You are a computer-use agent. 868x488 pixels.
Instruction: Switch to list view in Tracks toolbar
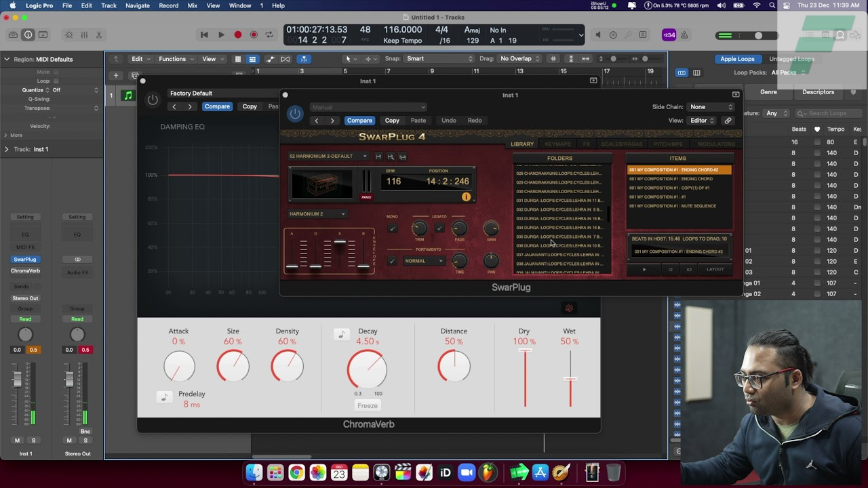[x=252, y=59]
